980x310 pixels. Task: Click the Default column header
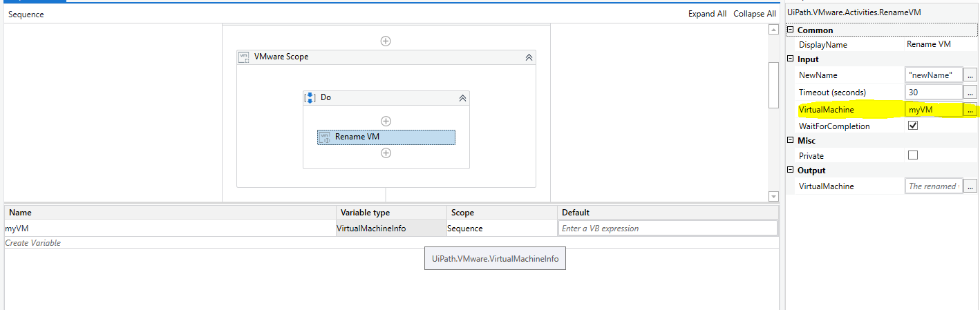(x=668, y=213)
